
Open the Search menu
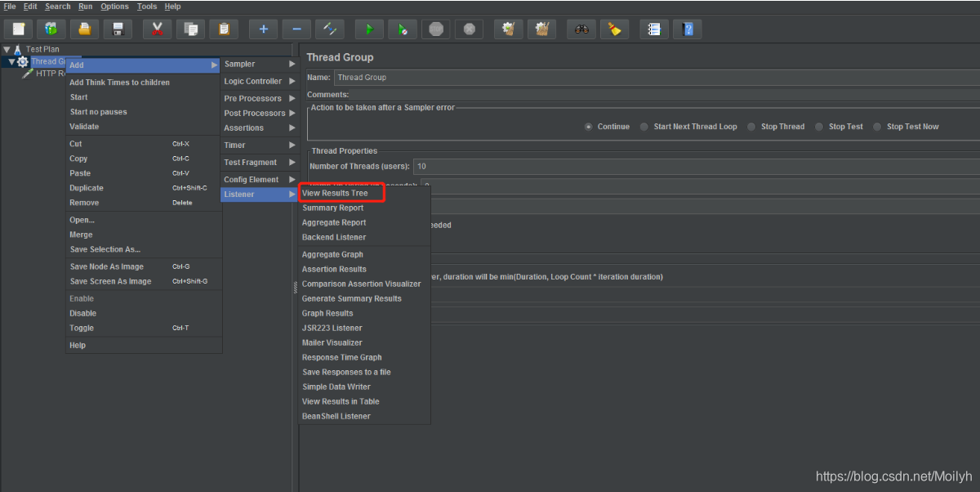click(x=58, y=7)
